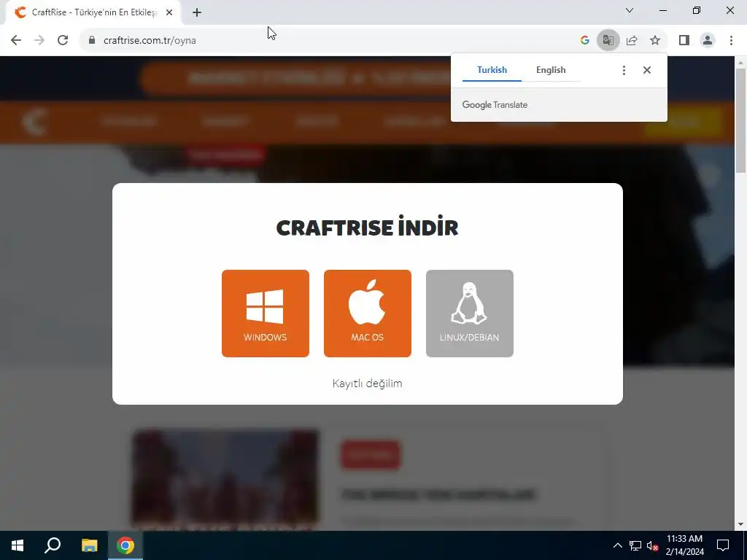The image size is (747, 560).
Task: Open the tab search dropdown arrow
Action: click(630, 10)
